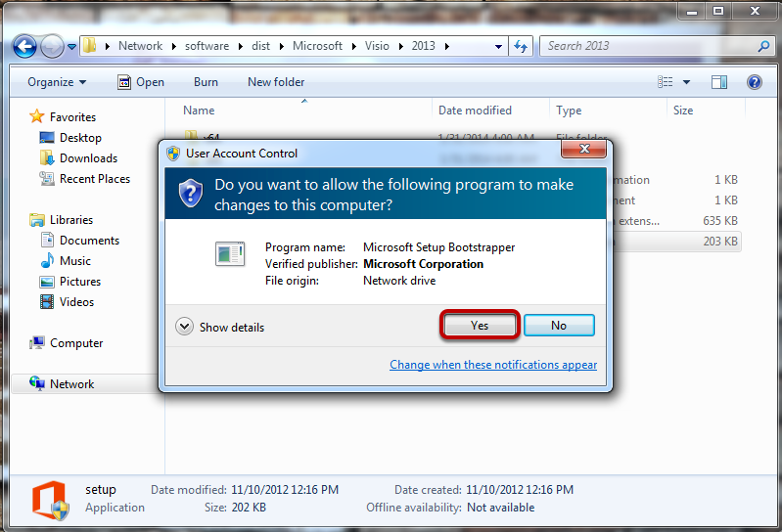Close the User Account Control dialog
Image resolution: width=782 pixels, height=532 pixels.
(584, 149)
